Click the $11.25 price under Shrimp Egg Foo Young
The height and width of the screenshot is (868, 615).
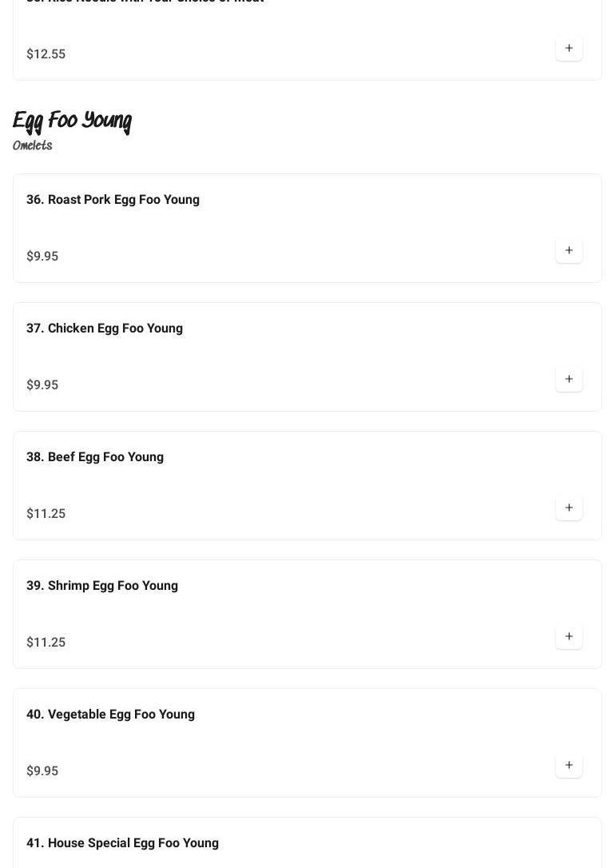[x=46, y=643]
